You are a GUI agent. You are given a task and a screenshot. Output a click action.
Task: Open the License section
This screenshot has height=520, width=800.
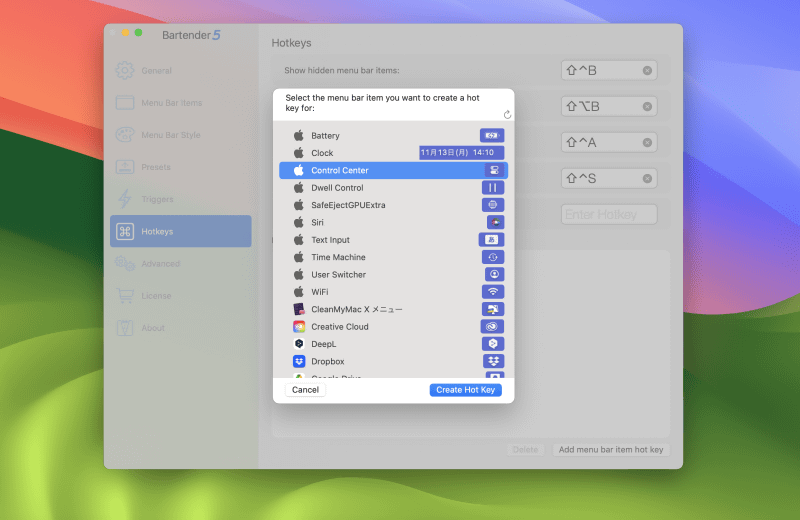pyautogui.click(x=181, y=295)
